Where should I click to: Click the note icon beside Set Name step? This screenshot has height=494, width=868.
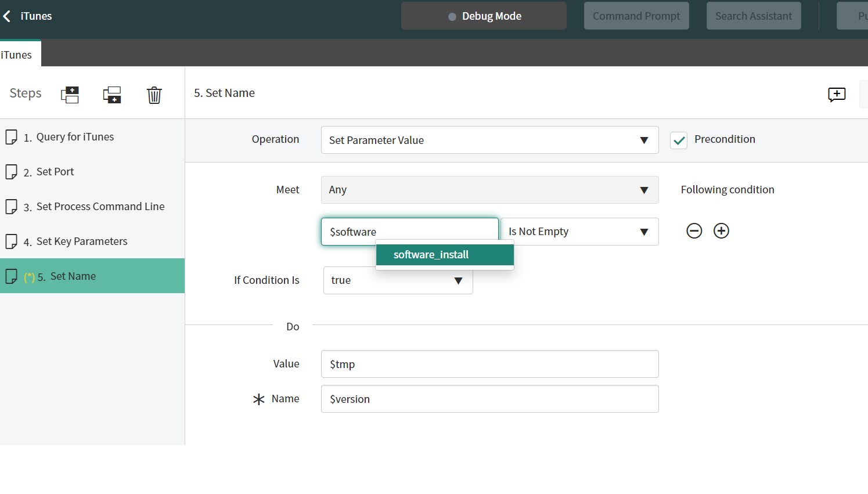[11, 276]
